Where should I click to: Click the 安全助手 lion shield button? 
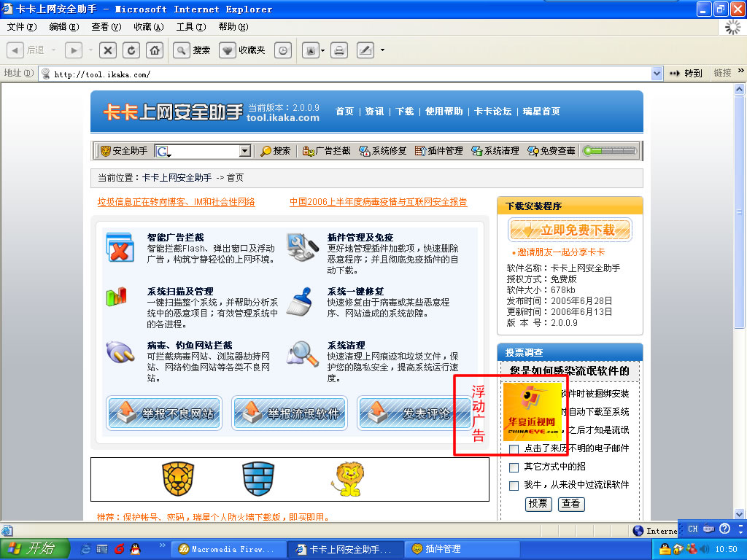[124, 151]
